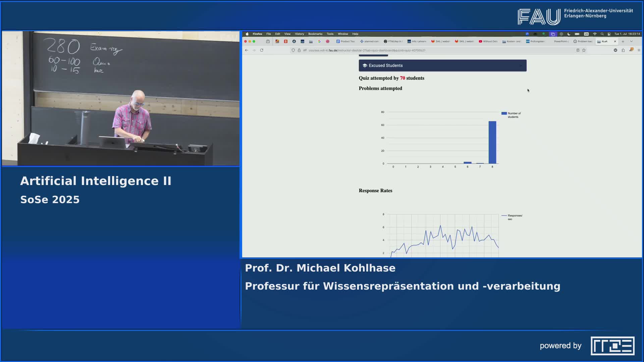Open the File menu
Image resolution: width=644 pixels, height=362 pixels.
click(269, 34)
